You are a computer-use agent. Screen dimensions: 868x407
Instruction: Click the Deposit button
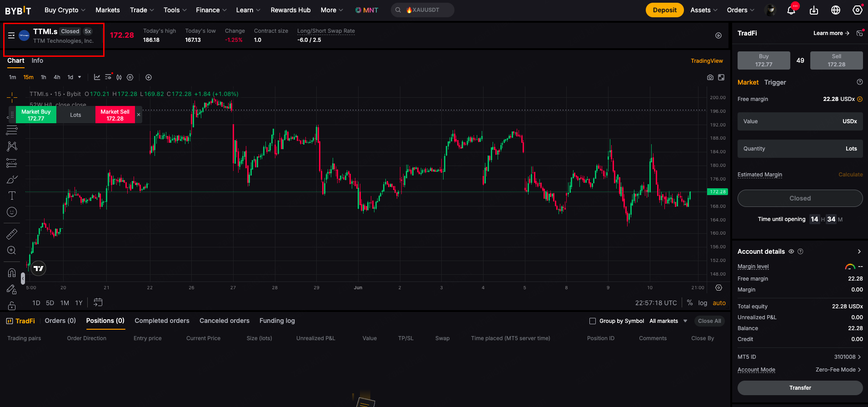(664, 10)
